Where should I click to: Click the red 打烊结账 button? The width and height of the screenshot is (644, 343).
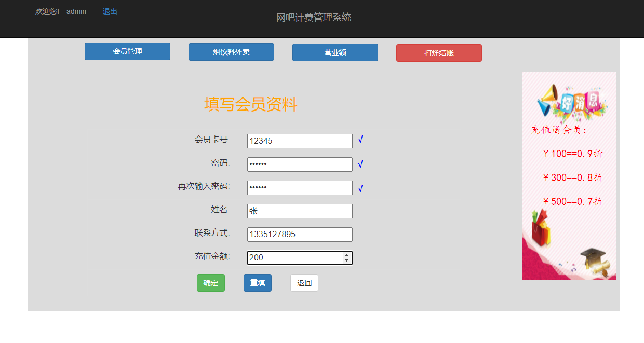point(439,52)
